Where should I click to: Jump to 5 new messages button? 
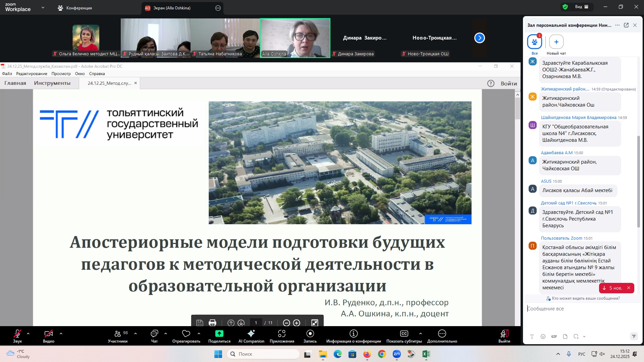(612, 288)
